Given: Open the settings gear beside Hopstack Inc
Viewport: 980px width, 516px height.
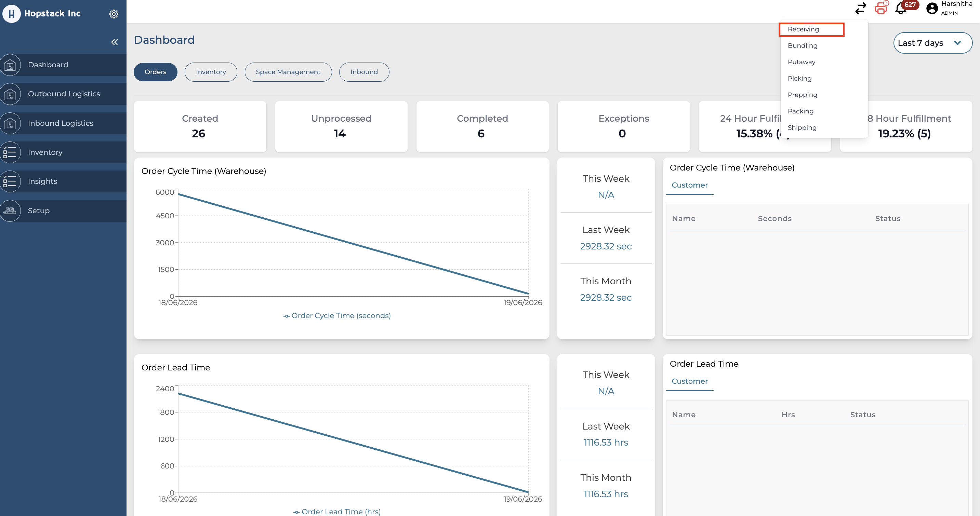Looking at the screenshot, I should 114,14.
